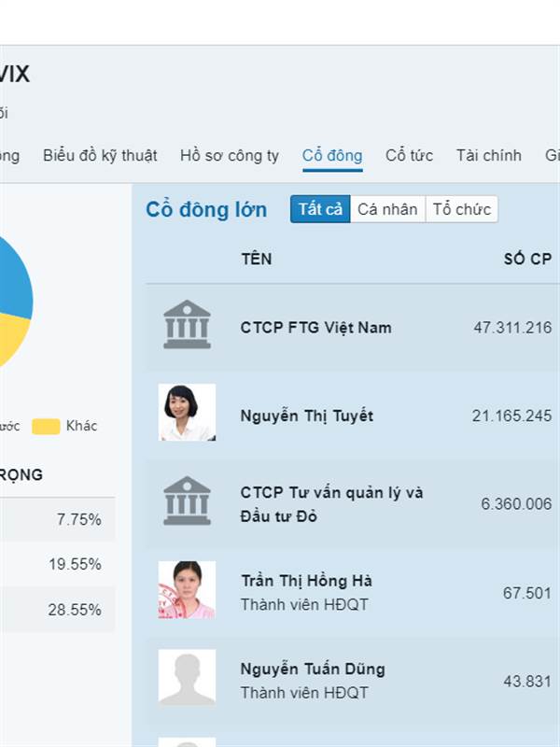
Task: Select the Cổ đông tab
Action: tap(332, 156)
